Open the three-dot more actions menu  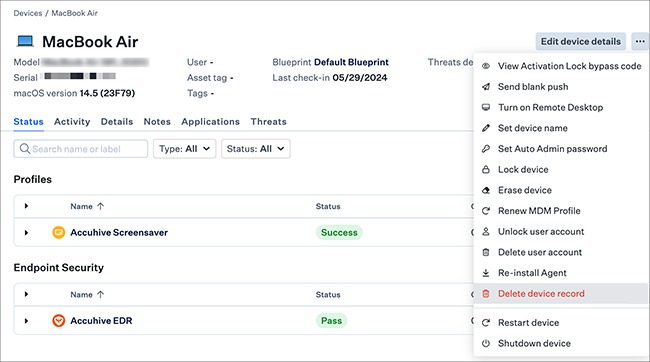point(640,41)
